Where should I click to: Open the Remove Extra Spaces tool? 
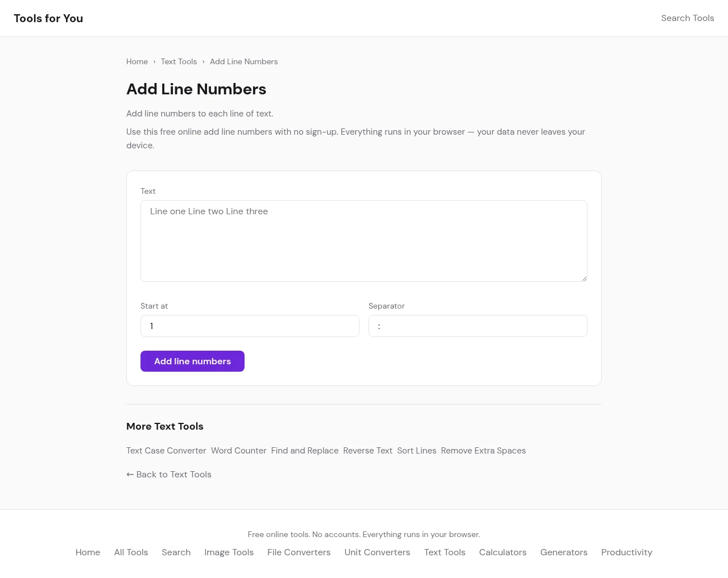(x=483, y=451)
